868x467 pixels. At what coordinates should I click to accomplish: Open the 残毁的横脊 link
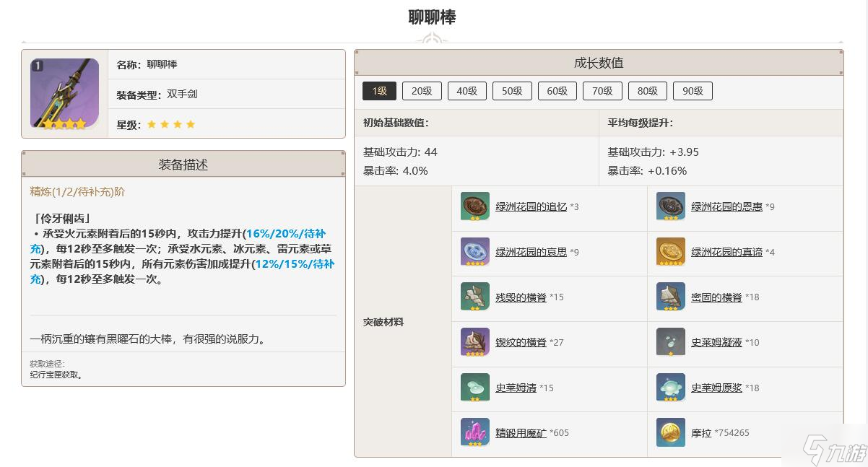click(521, 297)
